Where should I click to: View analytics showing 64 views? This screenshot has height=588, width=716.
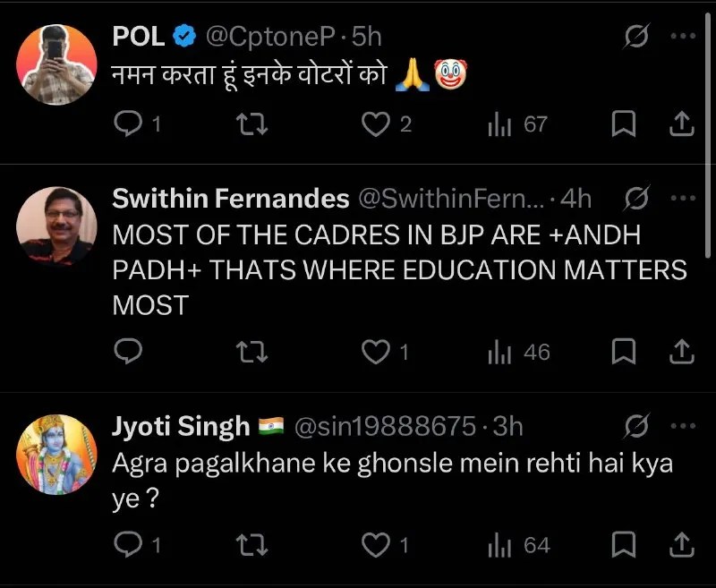click(x=519, y=544)
